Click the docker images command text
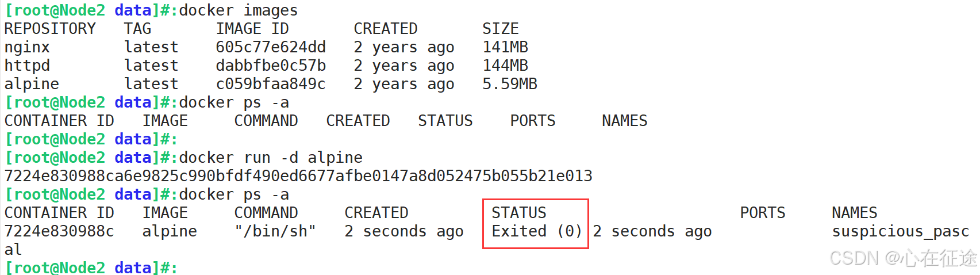980x275 pixels. [239, 10]
